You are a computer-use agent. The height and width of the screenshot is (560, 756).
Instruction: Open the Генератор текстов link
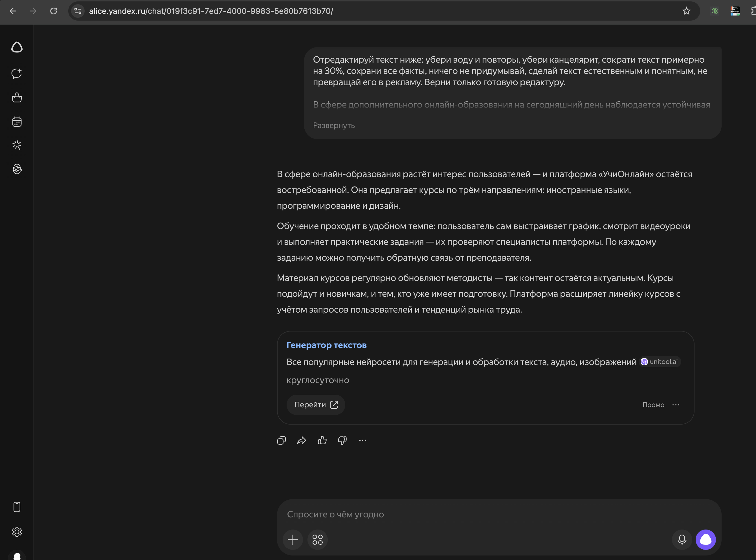click(326, 345)
